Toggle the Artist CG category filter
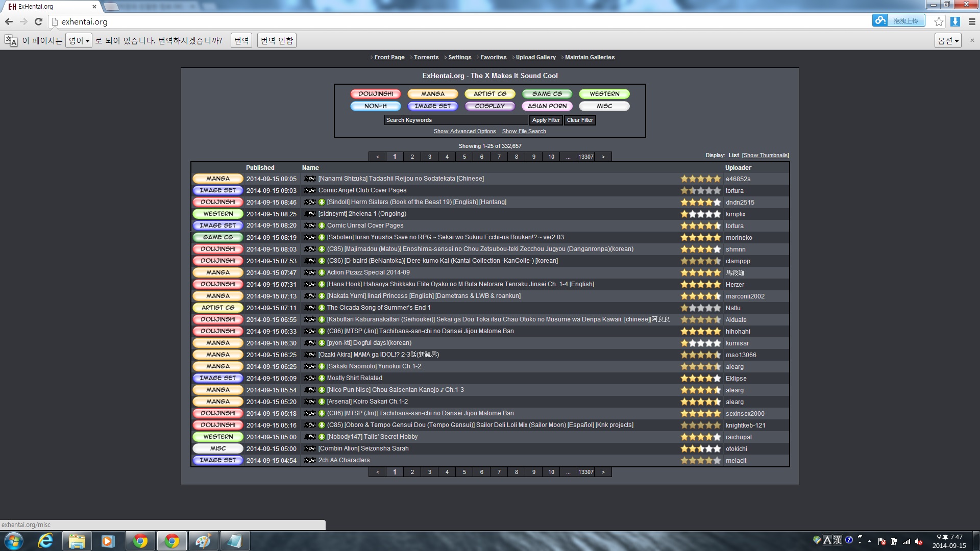The width and height of the screenshot is (980, 551). pos(490,94)
